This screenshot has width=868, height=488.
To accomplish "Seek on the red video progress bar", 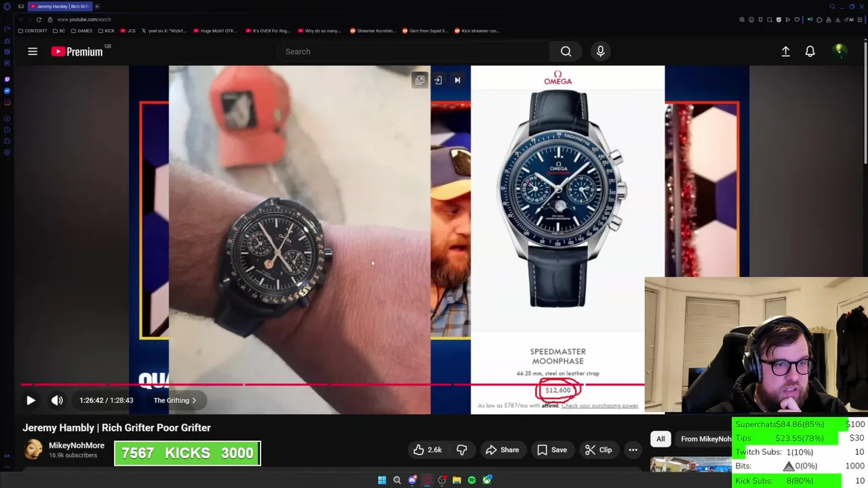I will coord(332,384).
